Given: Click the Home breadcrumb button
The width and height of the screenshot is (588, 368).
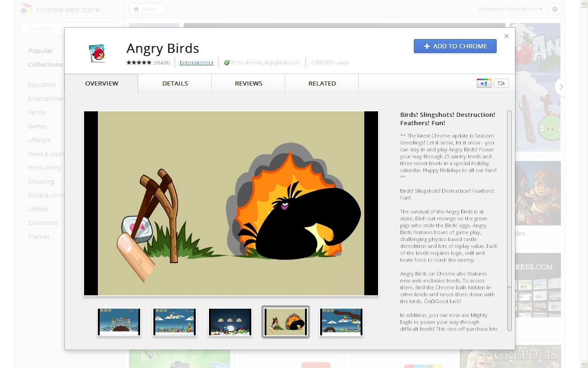Looking at the screenshot, I should click(x=145, y=9).
